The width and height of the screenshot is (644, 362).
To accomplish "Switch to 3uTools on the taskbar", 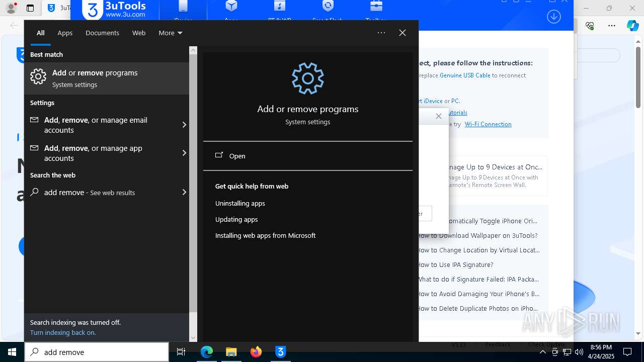I will 281,352.
